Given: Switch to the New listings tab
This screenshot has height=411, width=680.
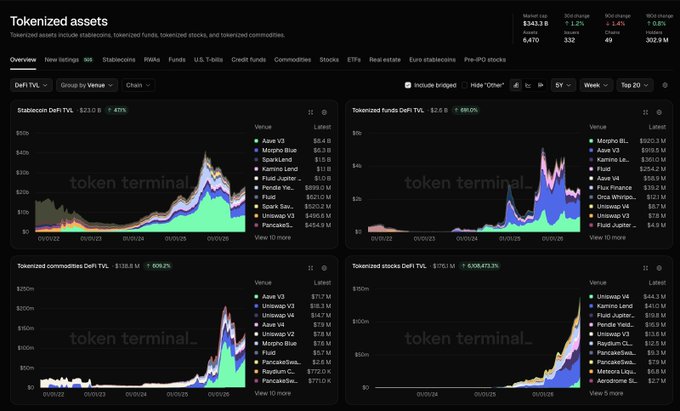Looking at the screenshot, I should 62,60.
